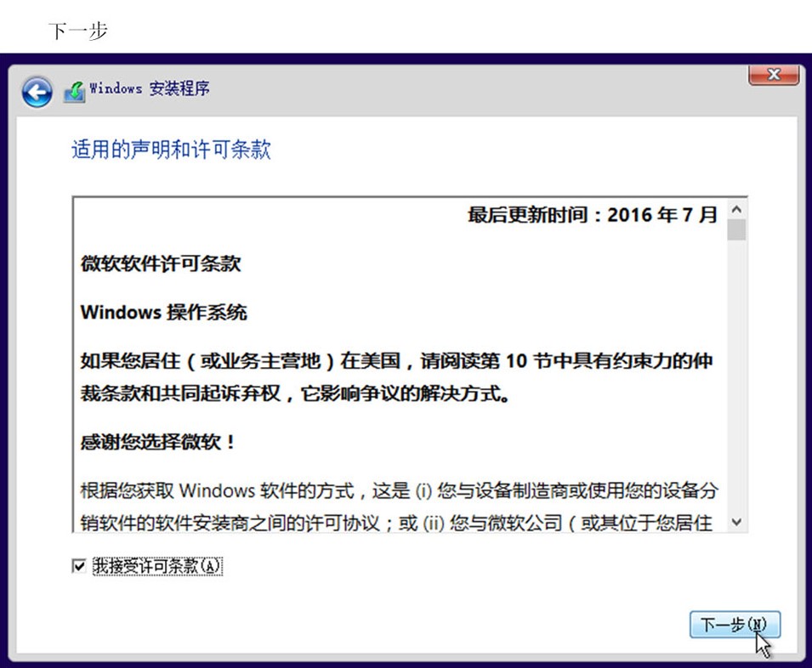Screen dimensions: 812x668
Task: Click the 我接受许可条款(A) label text
Action: click(x=157, y=565)
